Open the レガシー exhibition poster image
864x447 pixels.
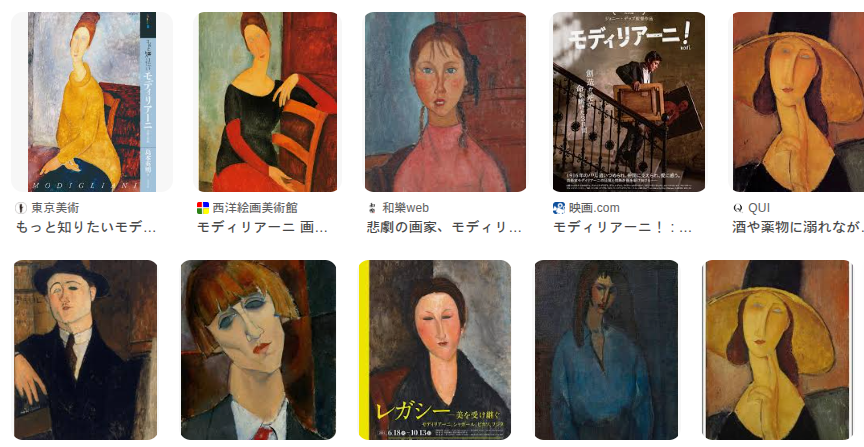click(435, 349)
